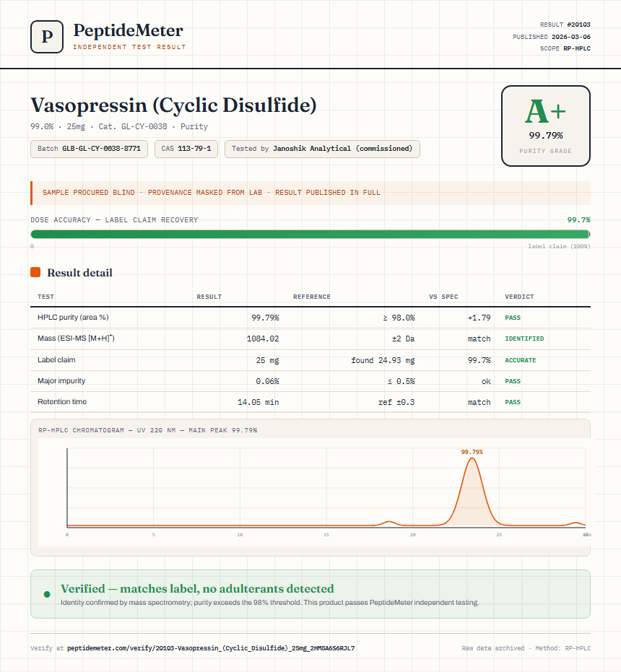Select the ≤ 0.5% reference cell
This screenshot has height=672, width=621.
click(x=401, y=381)
